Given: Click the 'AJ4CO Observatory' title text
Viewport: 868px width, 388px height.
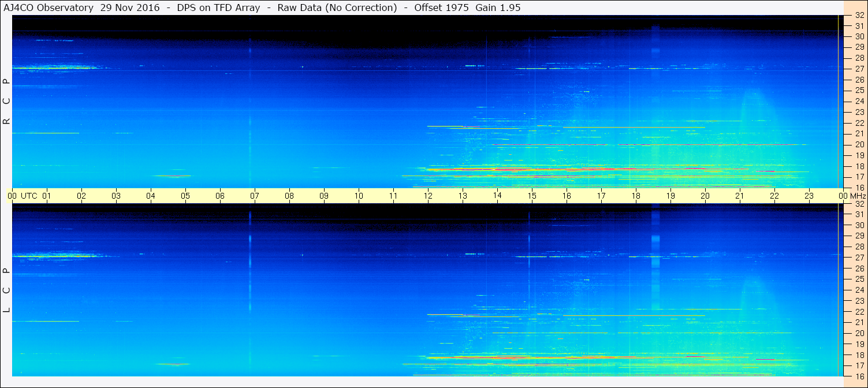Looking at the screenshot, I should tap(49, 8).
